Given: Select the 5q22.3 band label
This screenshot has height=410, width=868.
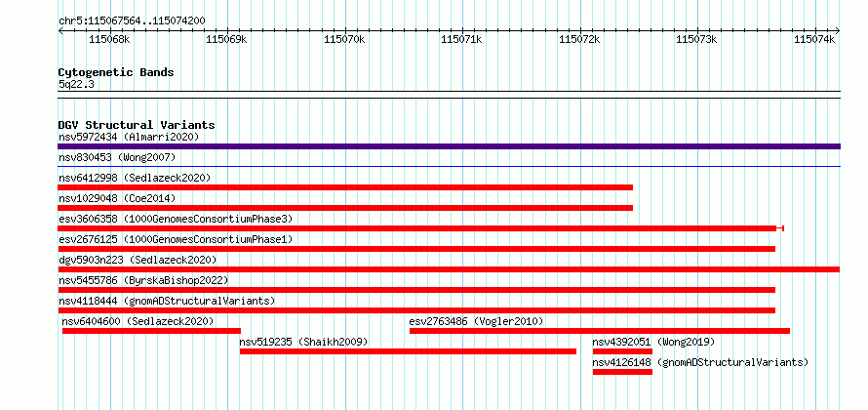Looking at the screenshot, I should 76,84.
